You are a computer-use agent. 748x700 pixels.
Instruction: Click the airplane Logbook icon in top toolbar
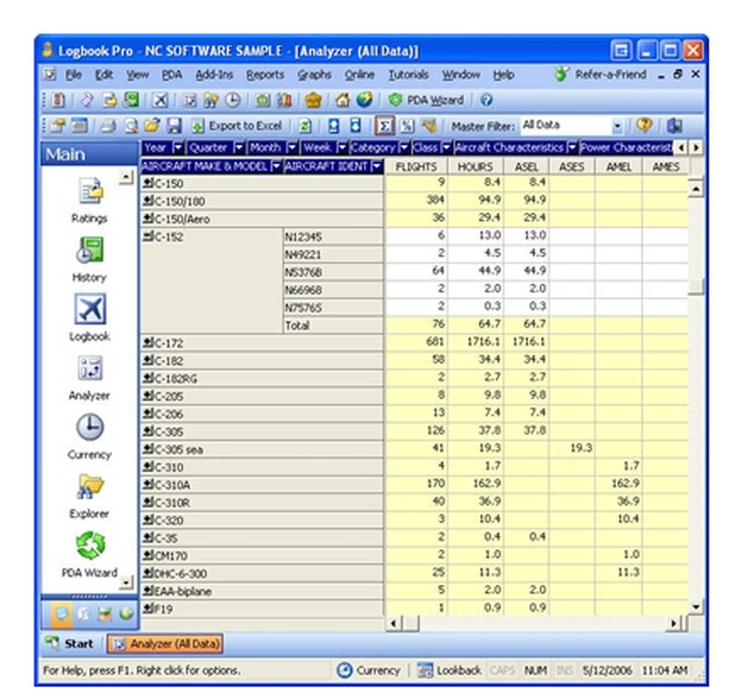(160, 100)
